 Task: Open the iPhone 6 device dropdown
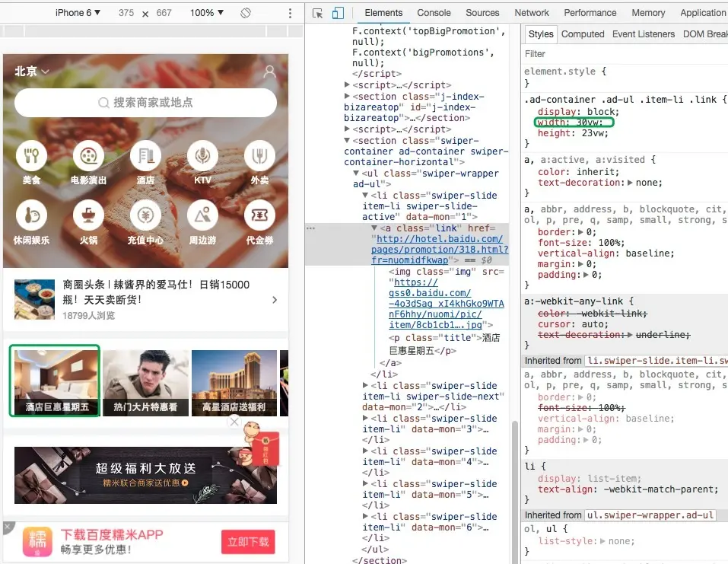coord(78,12)
